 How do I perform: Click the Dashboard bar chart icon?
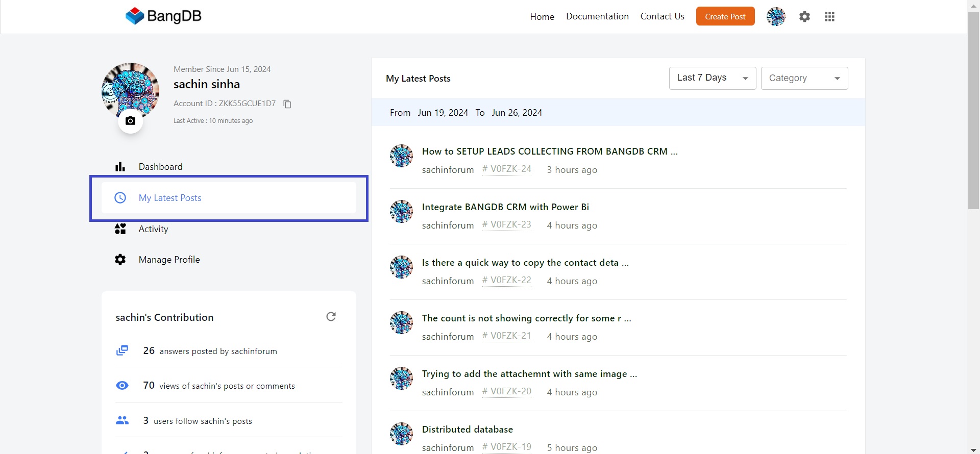[120, 167]
